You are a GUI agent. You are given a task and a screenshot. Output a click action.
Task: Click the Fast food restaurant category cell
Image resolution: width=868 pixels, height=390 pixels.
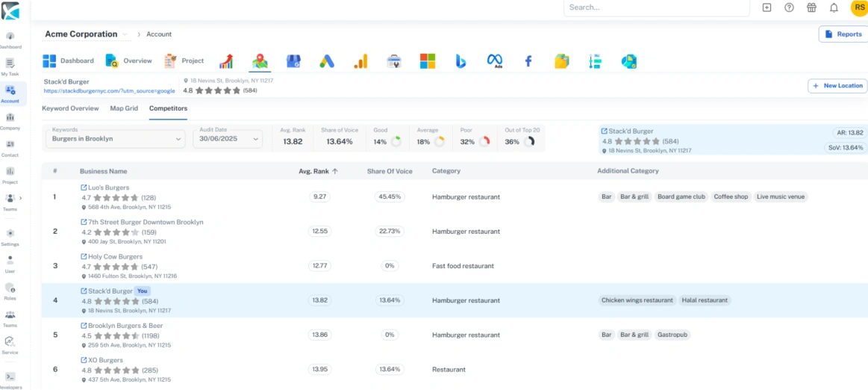pos(463,266)
